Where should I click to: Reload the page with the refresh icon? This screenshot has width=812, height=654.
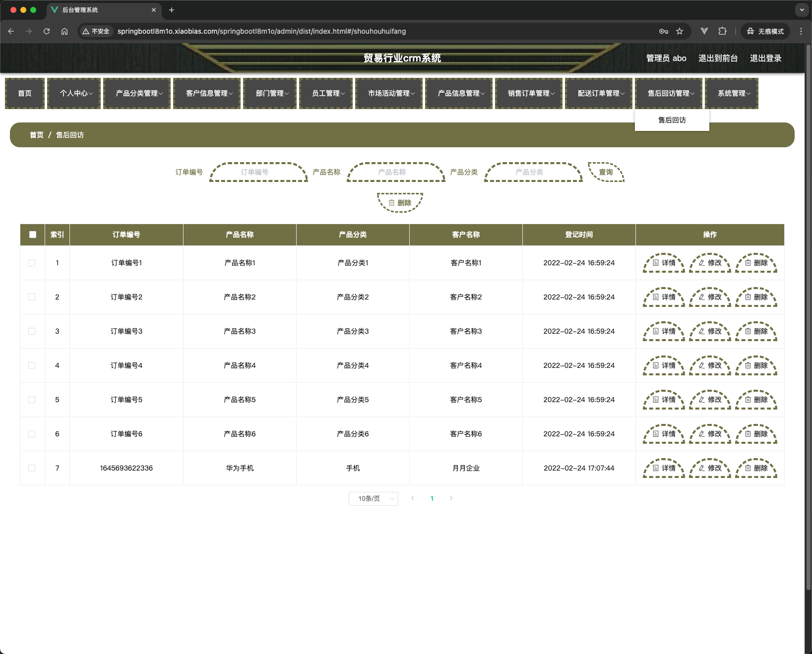pyautogui.click(x=47, y=31)
